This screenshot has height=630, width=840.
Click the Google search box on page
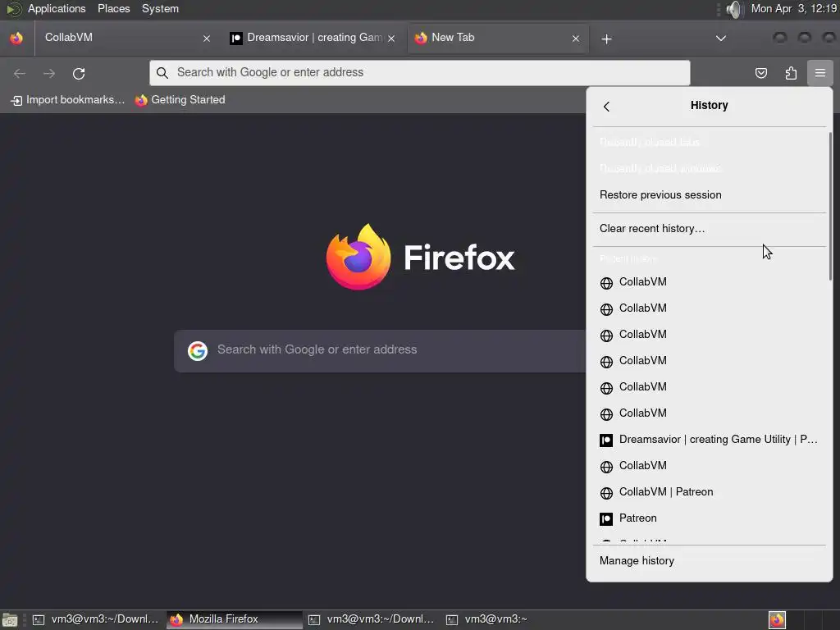click(x=380, y=351)
